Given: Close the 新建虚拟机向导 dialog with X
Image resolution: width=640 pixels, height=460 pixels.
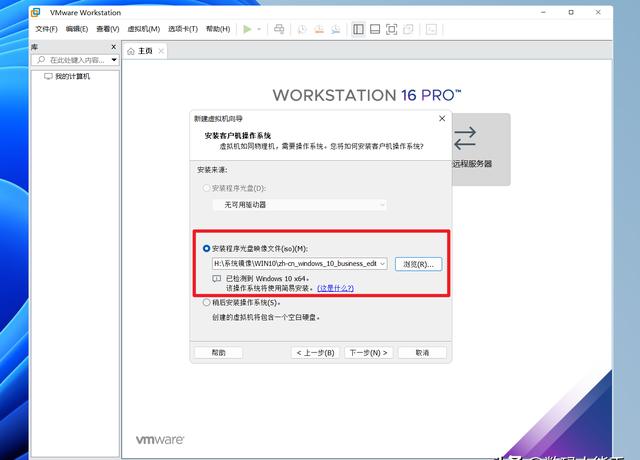Looking at the screenshot, I should (442, 118).
